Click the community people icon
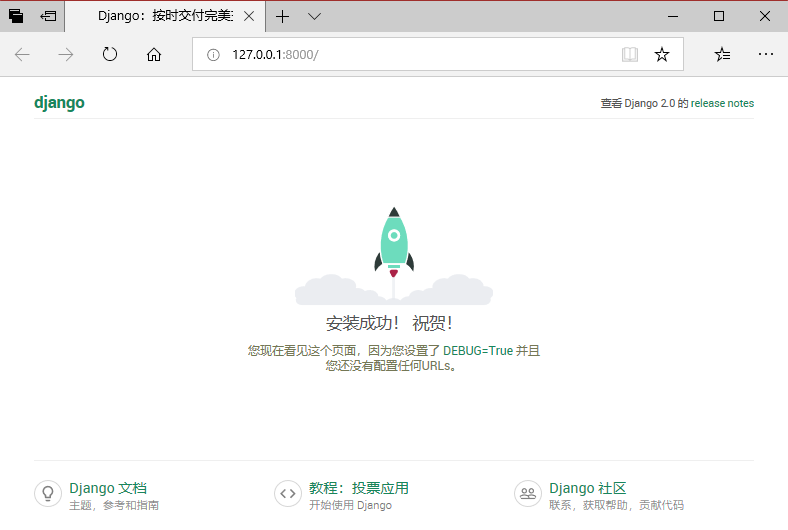 coord(528,493)
